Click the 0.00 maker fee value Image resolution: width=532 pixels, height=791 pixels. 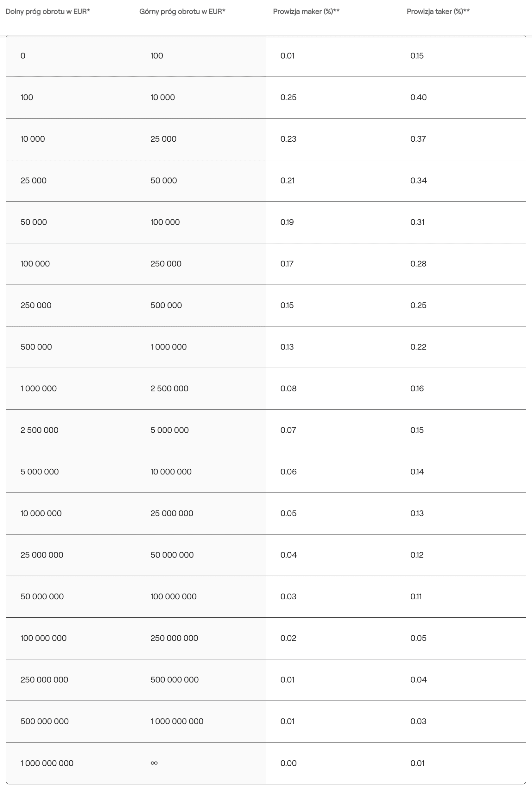click(x=288, y=763)
